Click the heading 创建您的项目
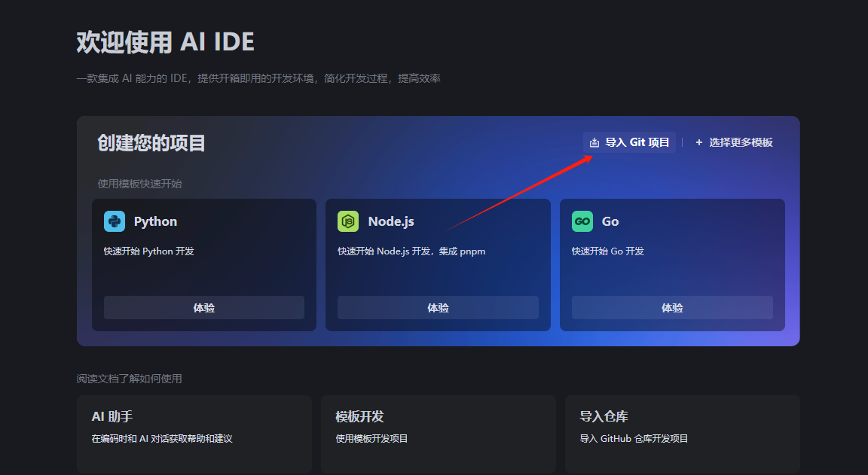Viewport: 868px width, 475px height. coord(151,143)
